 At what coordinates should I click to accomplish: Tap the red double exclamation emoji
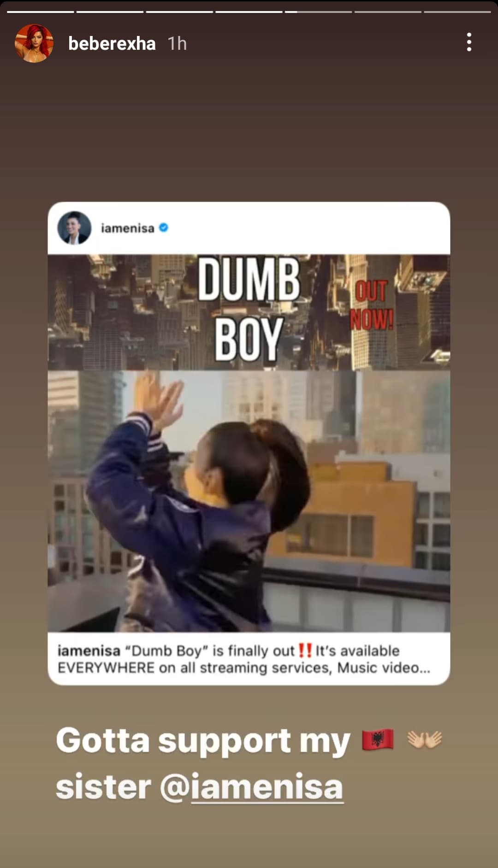click(x=305, y=651)
